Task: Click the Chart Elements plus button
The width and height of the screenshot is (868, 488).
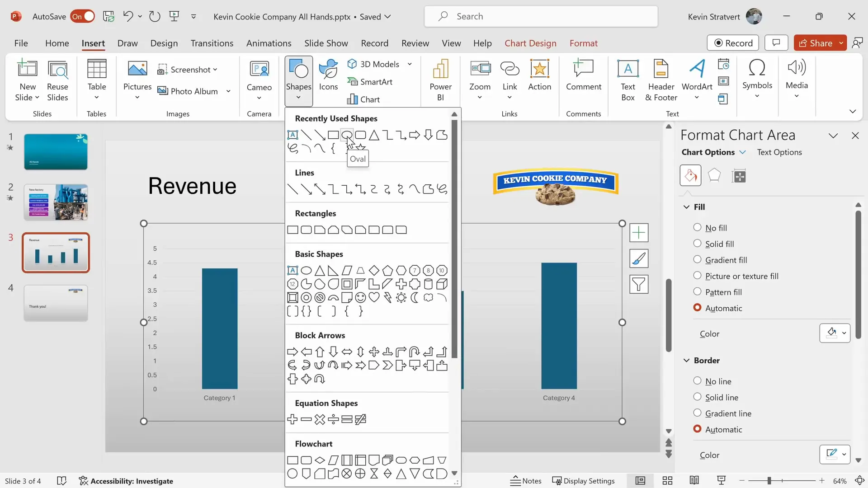Action: click(639, 233)
